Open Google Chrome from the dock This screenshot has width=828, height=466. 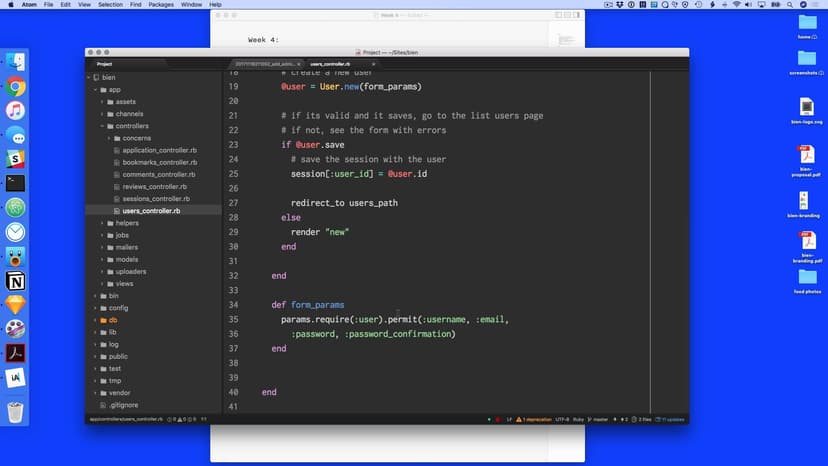[15, 87]
